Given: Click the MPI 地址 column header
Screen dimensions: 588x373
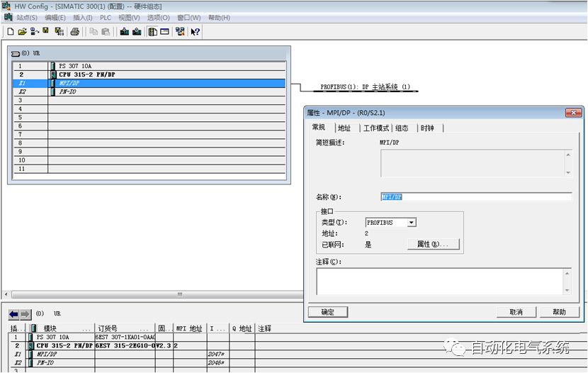Looking at the screenshot, I should [x=190, y=328].
